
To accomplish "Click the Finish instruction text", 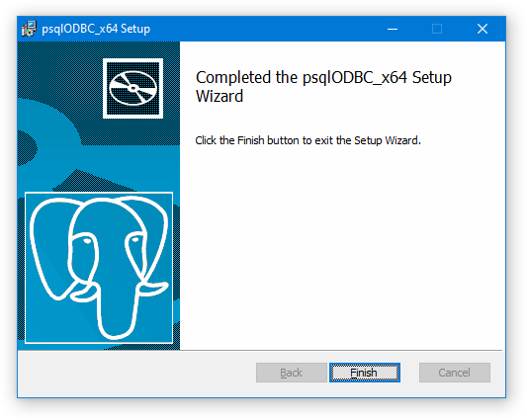I will coord(307,140).
